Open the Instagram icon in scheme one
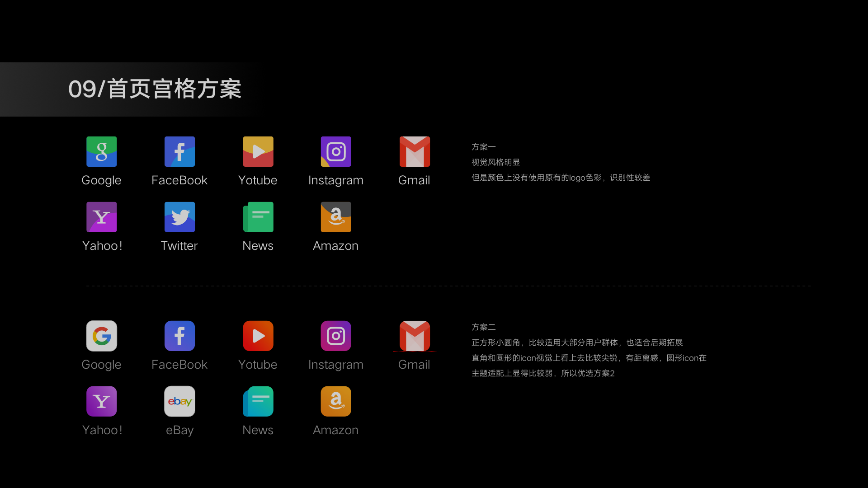 point(336,151)
